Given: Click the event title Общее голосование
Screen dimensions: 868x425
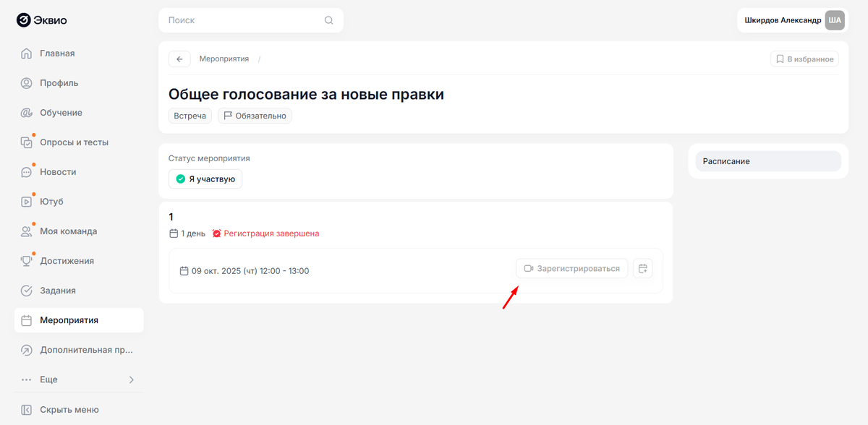Looking at the screenshot, I should [x=306, y=95].
